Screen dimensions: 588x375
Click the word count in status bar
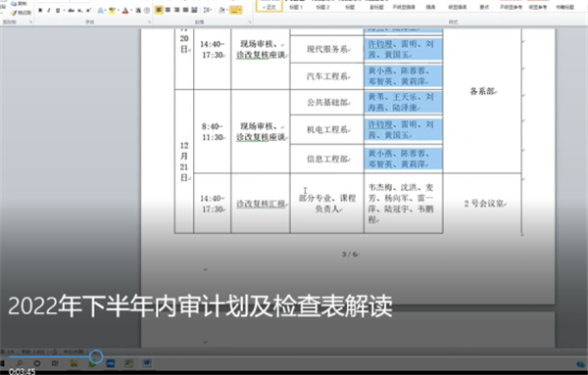pos(33,352)
